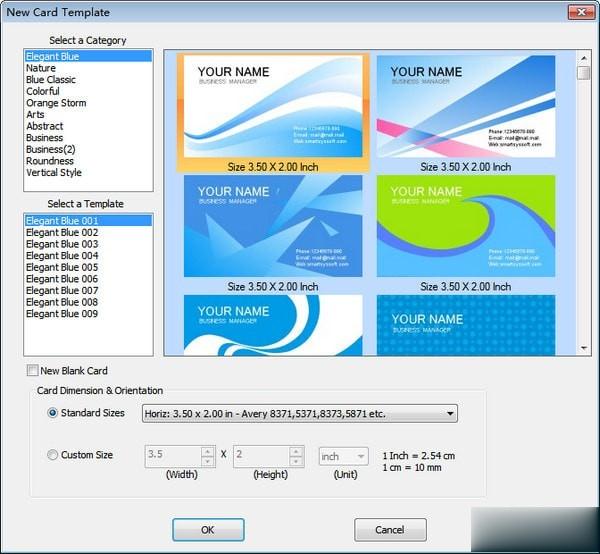Select the Custom Size radio button
This screenshot has height=554, width=600.
point(52,455)
